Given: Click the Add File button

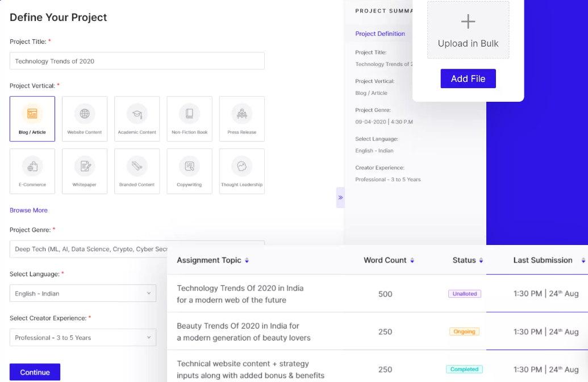Looking at the screenshot, I should click(468, 78).
